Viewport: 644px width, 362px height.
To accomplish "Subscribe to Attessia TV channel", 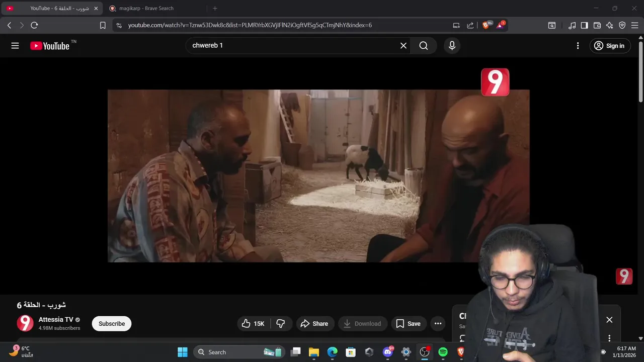I will pos(112,324).
